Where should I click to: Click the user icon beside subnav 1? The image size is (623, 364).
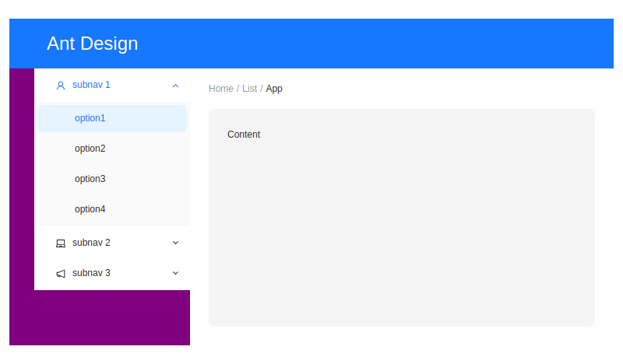61,86
